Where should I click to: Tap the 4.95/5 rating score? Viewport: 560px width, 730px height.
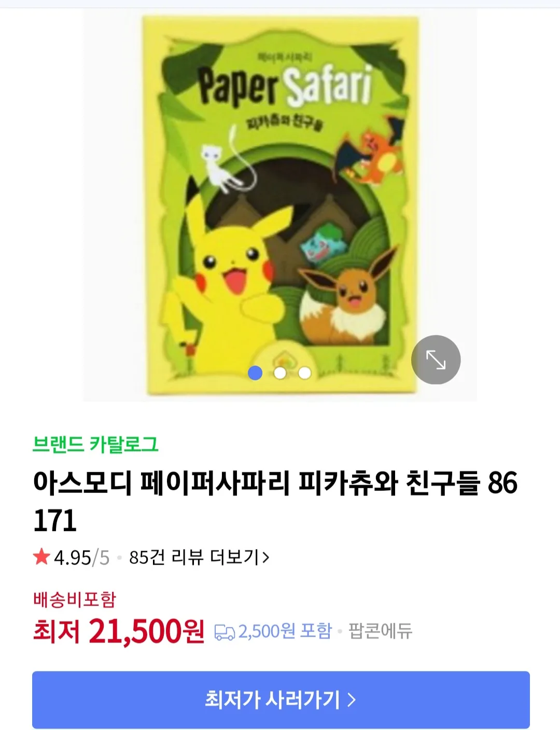tap(81, 558)
